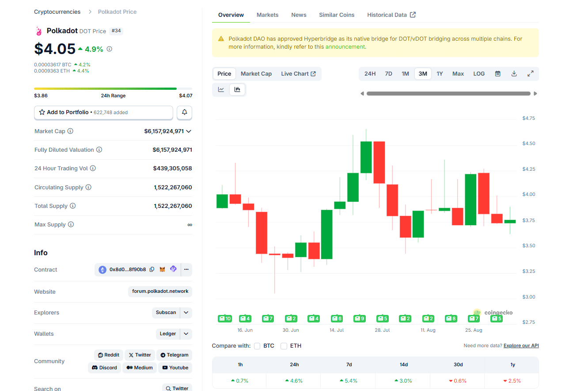Open the announcement link
This screenshot has width=588, height=391.
coord(345,47)
